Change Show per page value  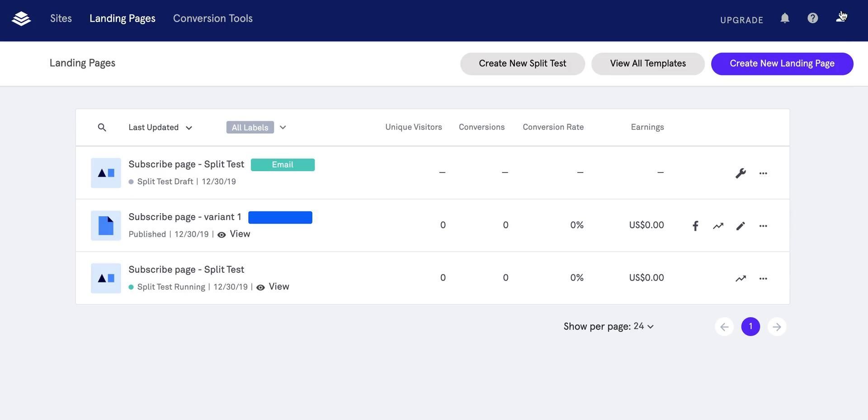pos(643,327)
